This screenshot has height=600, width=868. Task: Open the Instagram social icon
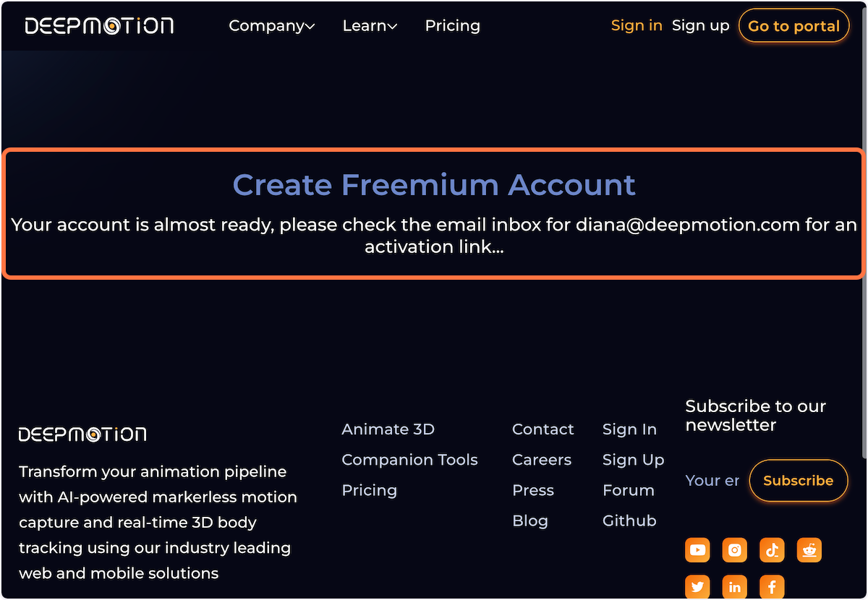click(x=734, y=549)
